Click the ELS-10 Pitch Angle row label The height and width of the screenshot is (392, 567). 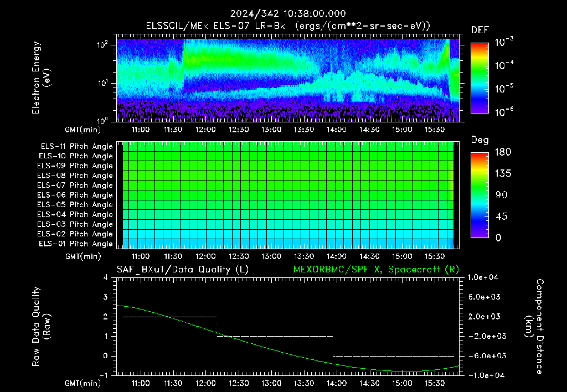[76, 156]
